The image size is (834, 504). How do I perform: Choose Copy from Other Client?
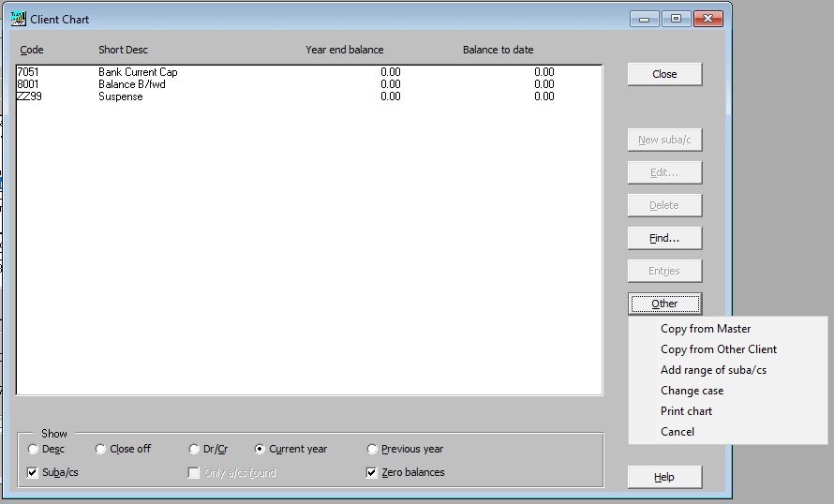point(718,349)
